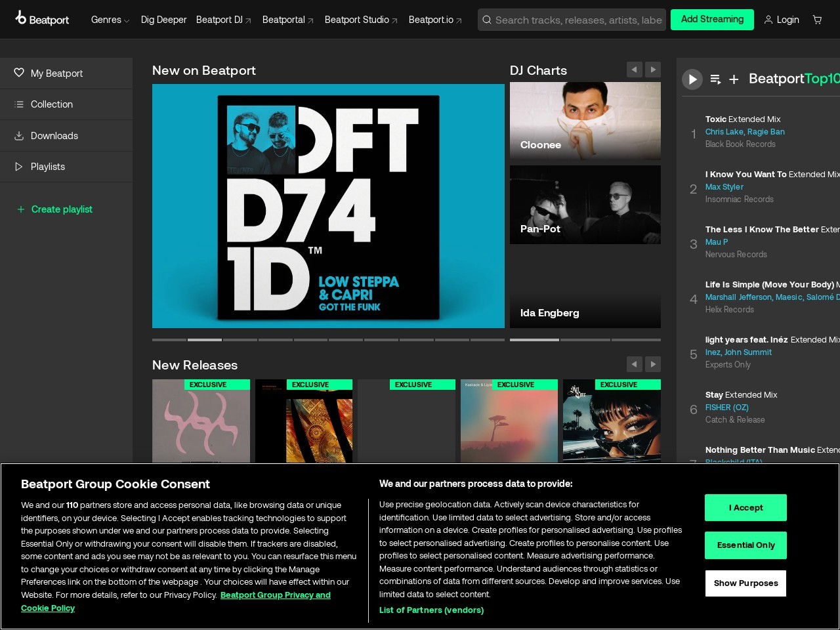Open My Beatport in sidebar
This screenshot has height=630, width=840.
66,73
